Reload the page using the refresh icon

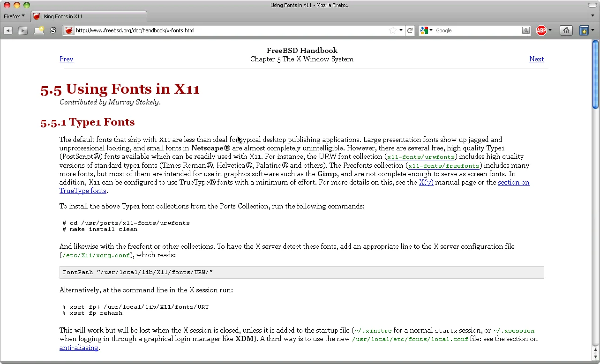[x=410, y=30]
